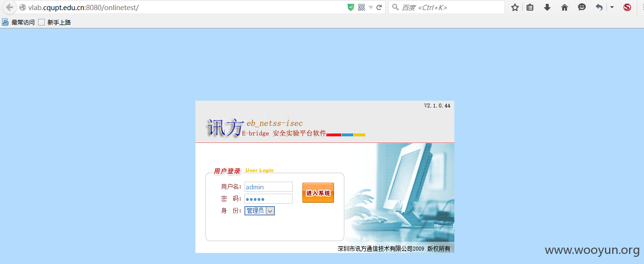
Task: Click the green security shield icon
Action: click(x=351, y=7)
